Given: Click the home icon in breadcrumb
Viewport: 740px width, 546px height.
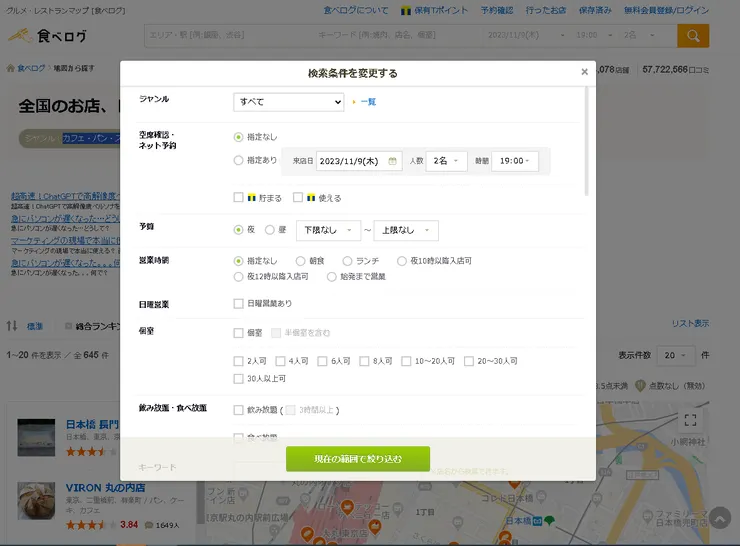Looking at the screenshot, I should pyautogui.click(x=10, y=68).
